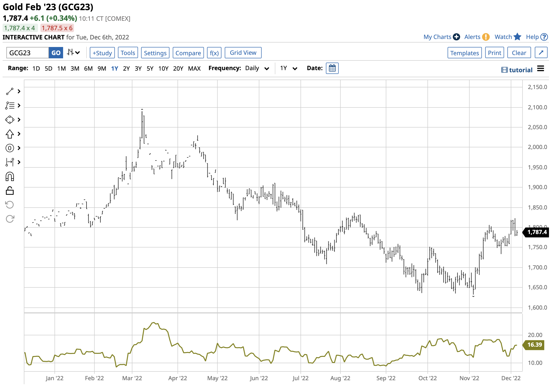Click the +Study button

pyautogui.click(x=102, y=53)
